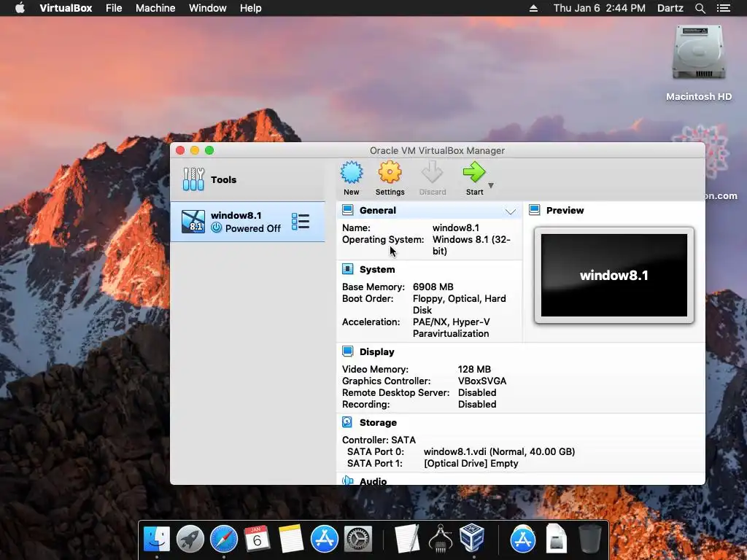Click the Audio section speaker icon
747x560 pixels.
pyautogui.click(x=348, y=481)
